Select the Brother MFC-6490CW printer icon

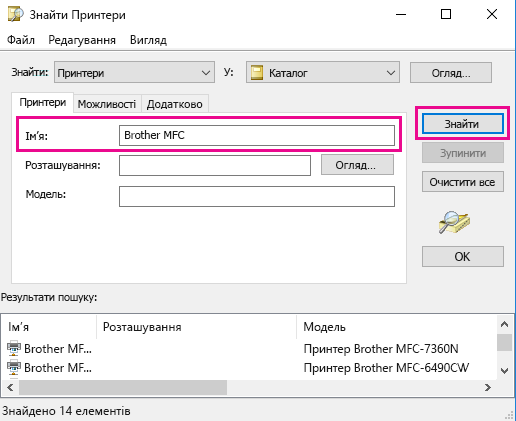coord(14,367)
